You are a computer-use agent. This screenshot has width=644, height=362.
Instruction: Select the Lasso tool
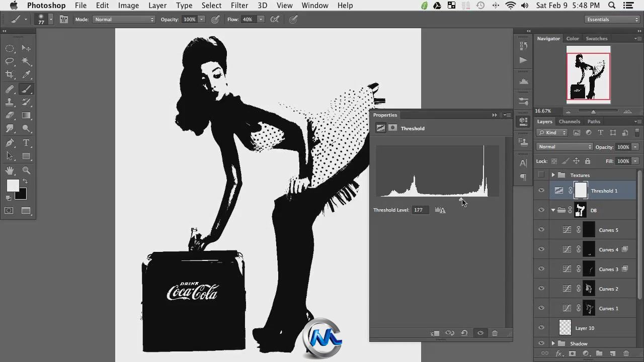click(10, 61)
